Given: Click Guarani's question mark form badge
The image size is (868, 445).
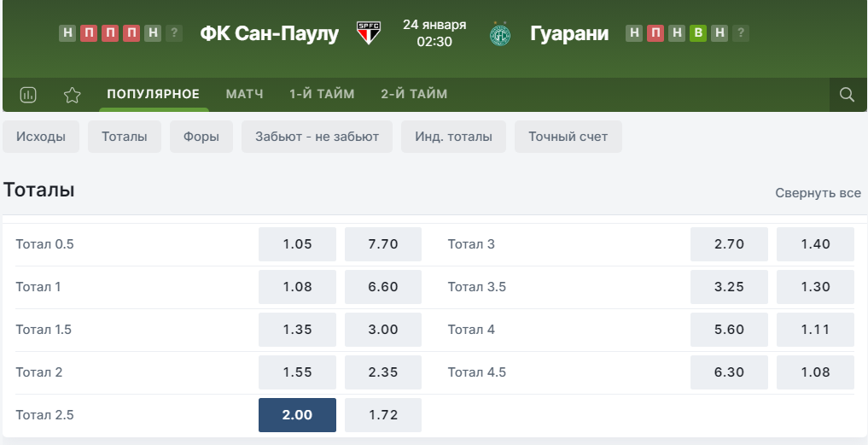Looking at the screenshot, I should [741, 33].
